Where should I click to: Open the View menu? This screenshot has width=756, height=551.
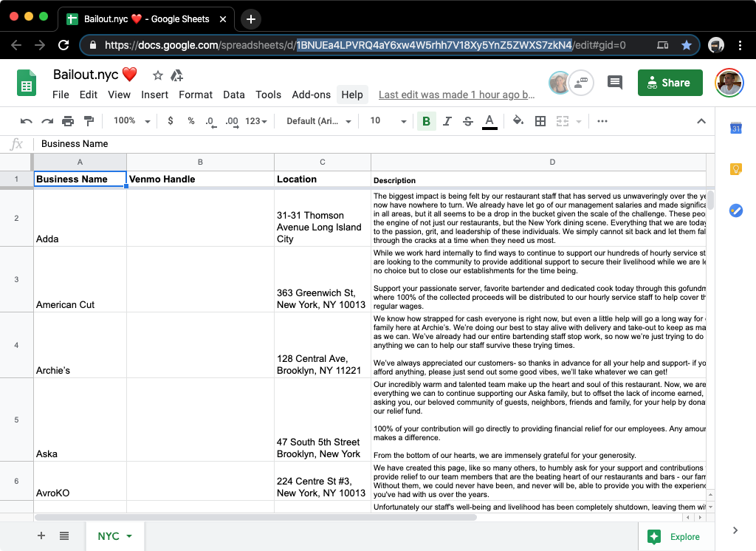[119, 95]
